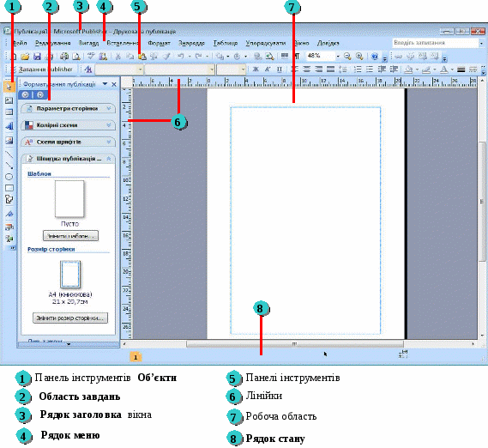Select the Picture Frame tool in Objects toolbar
The image size is (488, 448).
[9, 141]
